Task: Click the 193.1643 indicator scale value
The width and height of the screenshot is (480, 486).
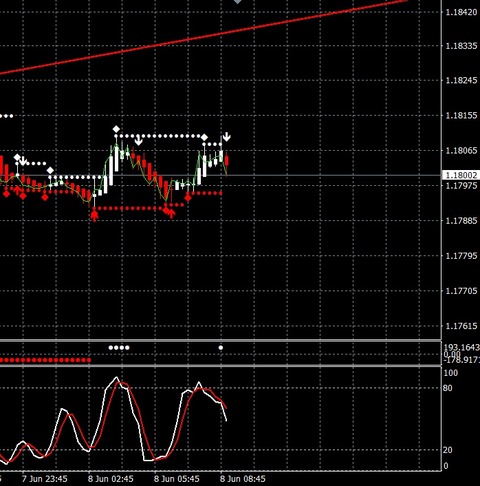Action: pos(462,347)
